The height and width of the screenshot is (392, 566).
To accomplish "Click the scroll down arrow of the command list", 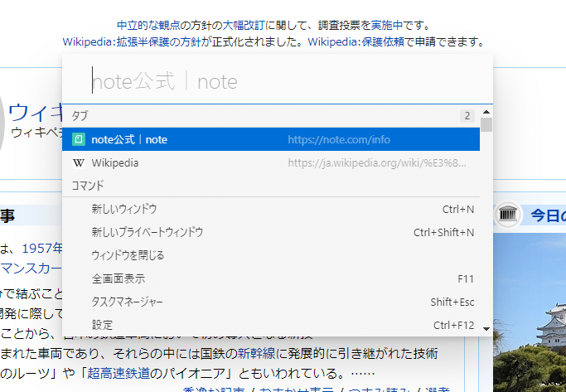I will click(x=486, y=329).
